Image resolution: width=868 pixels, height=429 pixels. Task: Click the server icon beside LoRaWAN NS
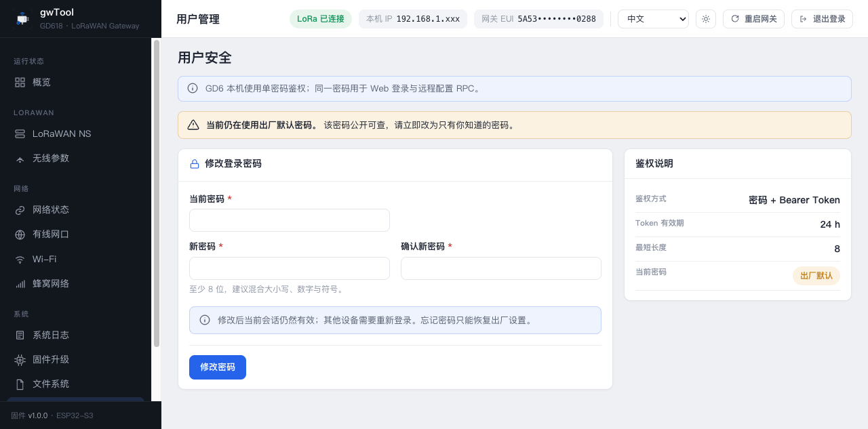tap(20, 134)
